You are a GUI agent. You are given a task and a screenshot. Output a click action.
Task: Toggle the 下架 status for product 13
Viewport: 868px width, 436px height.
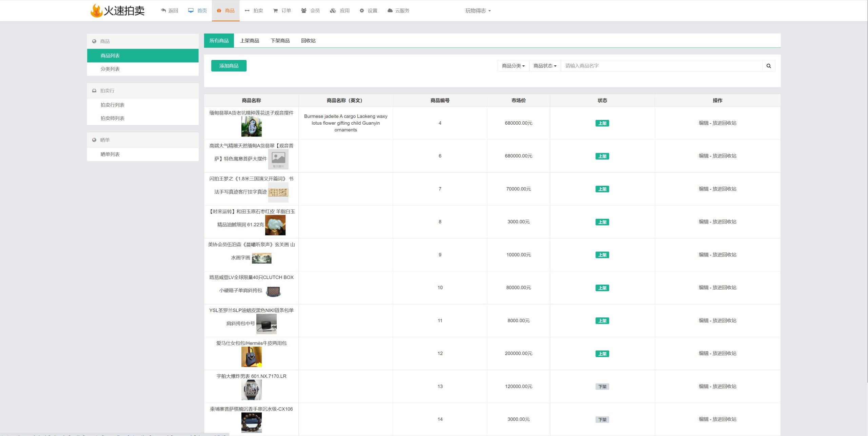(602, 386)
